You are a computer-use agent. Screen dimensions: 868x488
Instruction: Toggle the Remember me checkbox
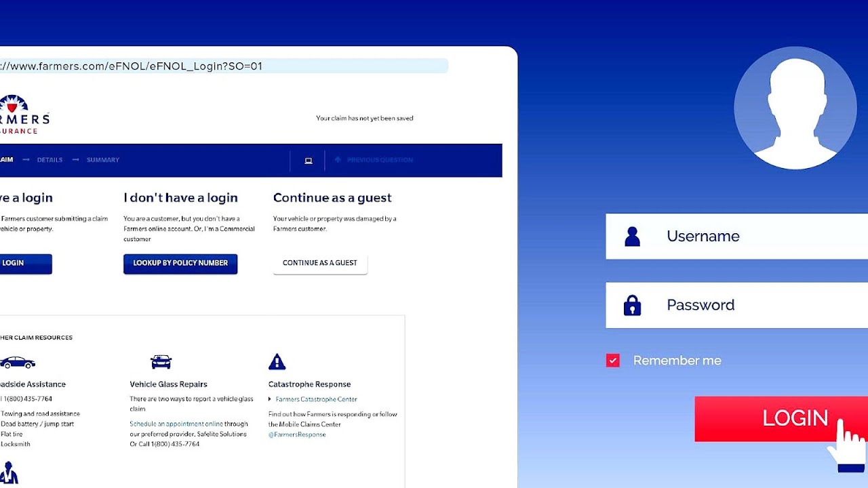tap(613, 361)
